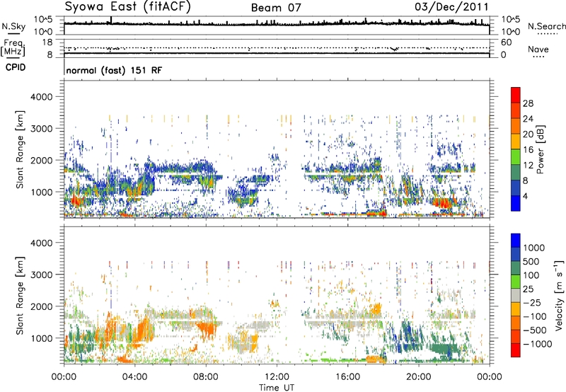Select the 'N.Sky' legend label

tap(13, 26)
